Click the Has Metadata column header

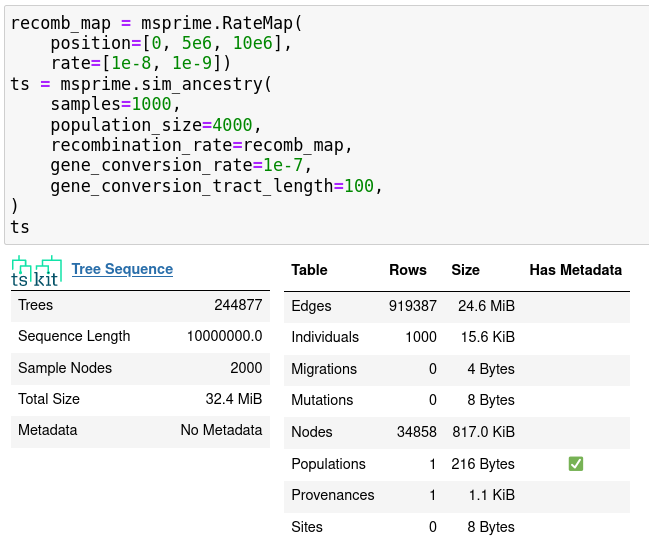coord(575,270)
